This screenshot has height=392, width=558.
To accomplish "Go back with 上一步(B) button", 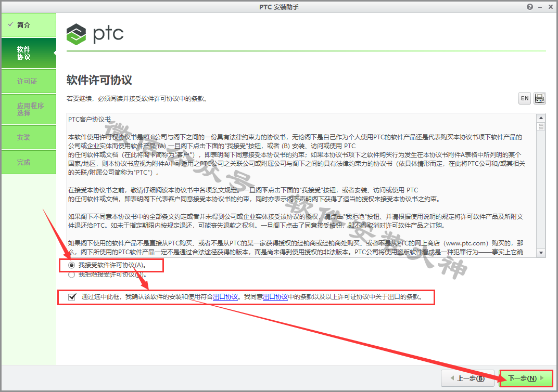I will [x=467, y=378].
